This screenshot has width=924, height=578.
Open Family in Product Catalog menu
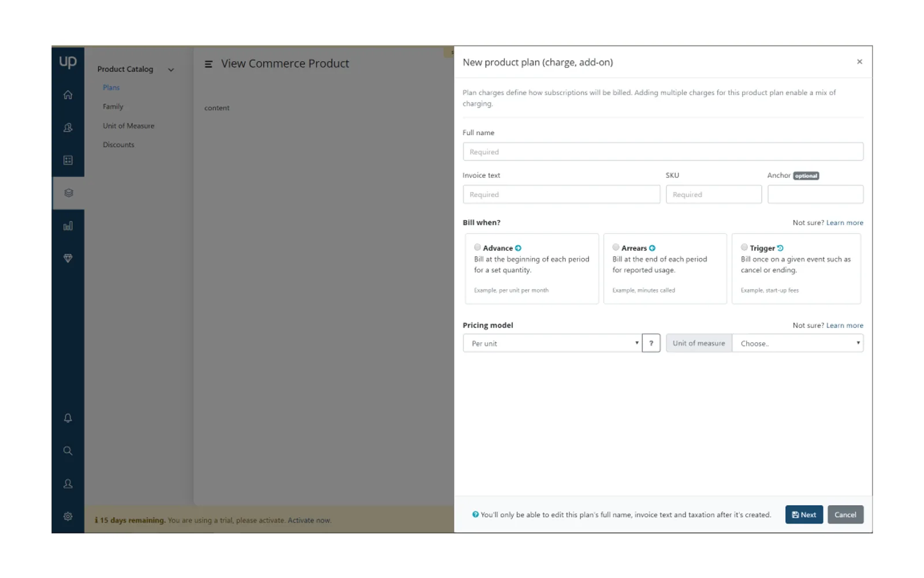pyautogui.click(x=113, y=107)
